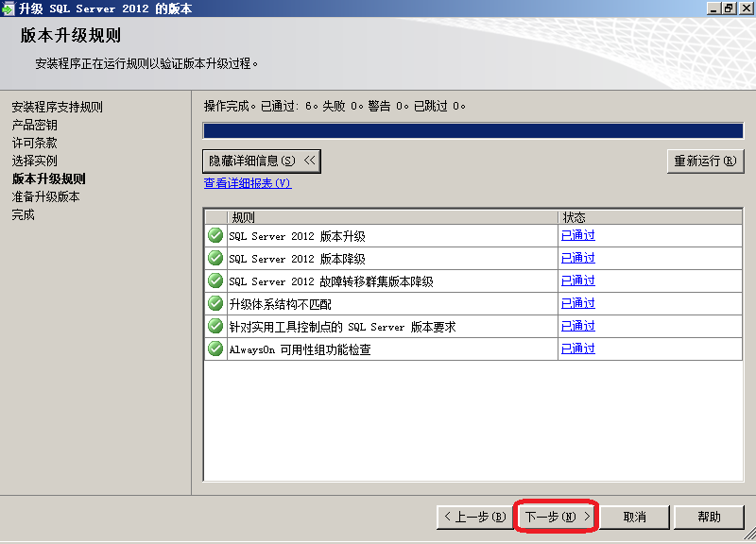Image resolution: width=756 pixels, height=544 pixels.
Task: Go back with 上一步 button
Action: pyautogui.click(x=475, y=517)
